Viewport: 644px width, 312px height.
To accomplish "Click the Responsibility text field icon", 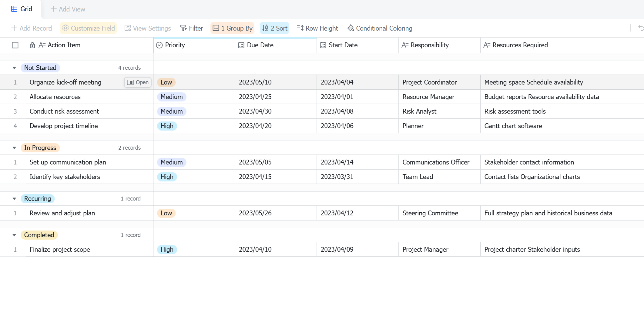I will point(405,45).
